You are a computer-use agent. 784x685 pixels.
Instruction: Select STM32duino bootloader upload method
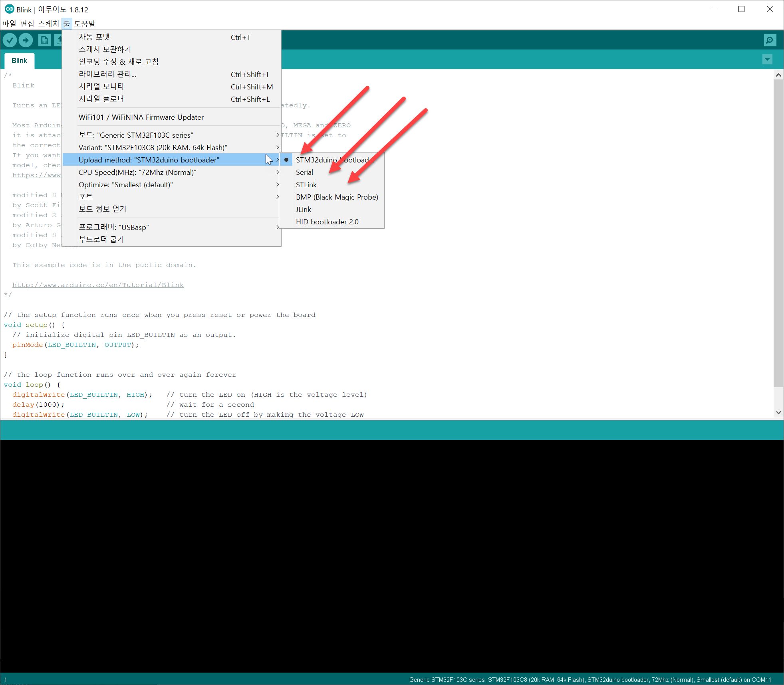point(331,160)
